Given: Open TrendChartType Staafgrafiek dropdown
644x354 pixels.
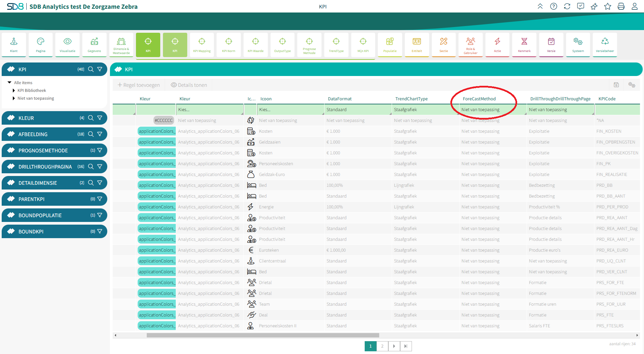Looking at the screenshot, I should [x=425, y=110].
